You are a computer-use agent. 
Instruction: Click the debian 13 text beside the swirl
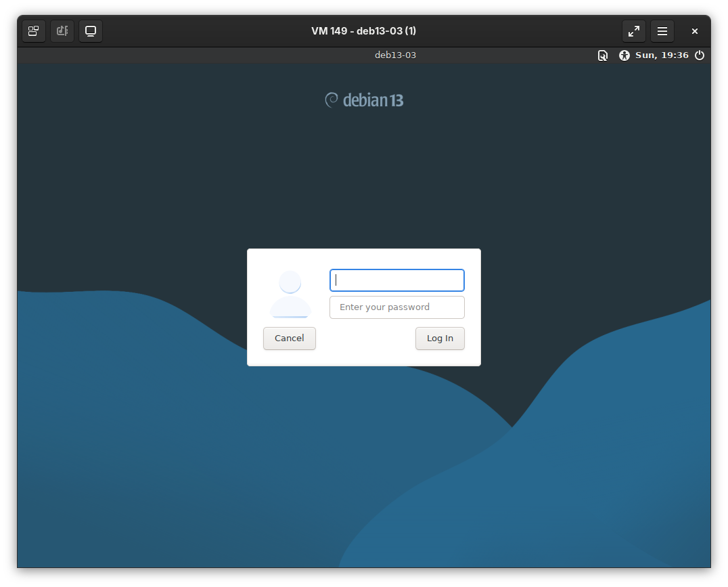coord(373,101)
